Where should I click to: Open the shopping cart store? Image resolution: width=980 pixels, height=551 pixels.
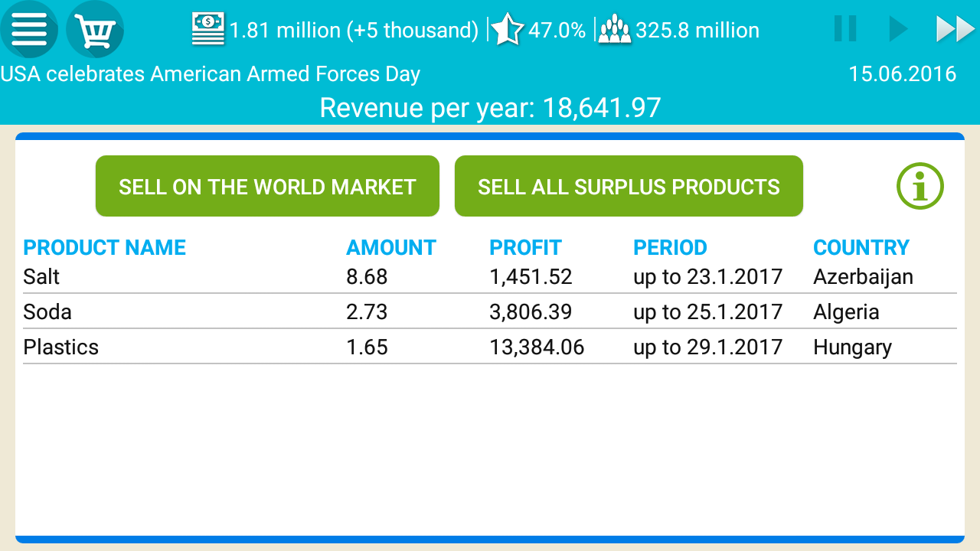tap(95, 30)
